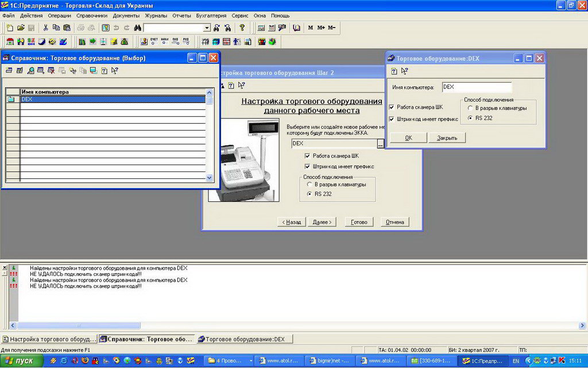The image size is (588, 368).
Task: Open the calculator icon in main toolbar
Action: (261, 28)
